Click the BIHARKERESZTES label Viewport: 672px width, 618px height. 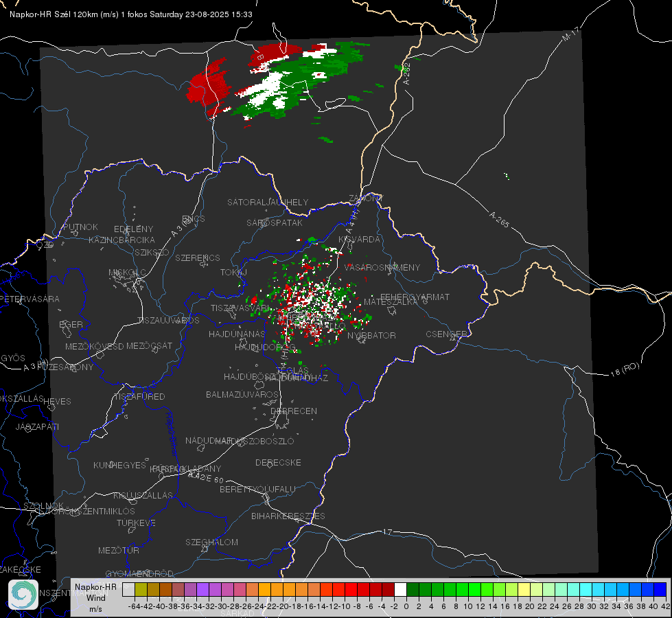click(288, 516)
